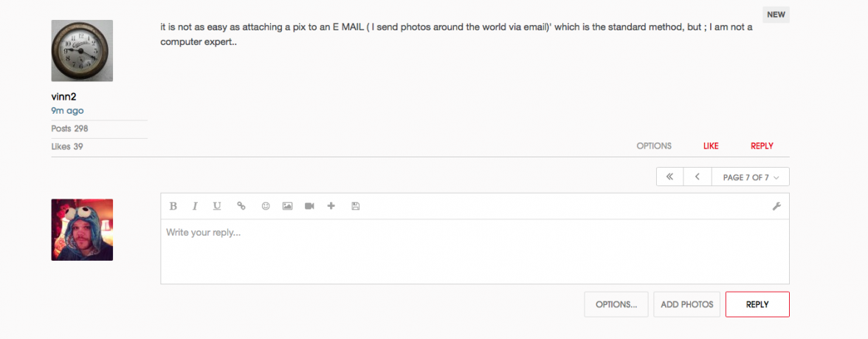This screenshot has height=339, width=868.
Task: Expand the Page 7 of 7 dropdown
Action: tap(751, 177)
